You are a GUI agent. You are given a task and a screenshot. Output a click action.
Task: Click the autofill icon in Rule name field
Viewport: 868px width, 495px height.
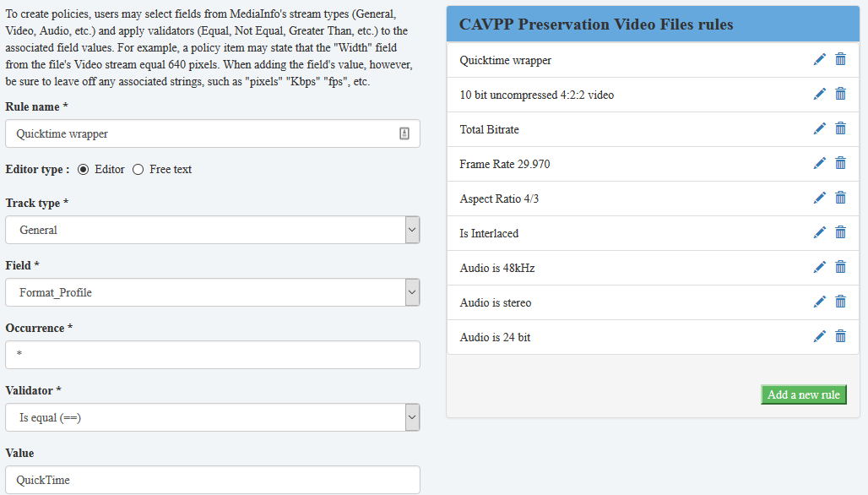click(x=404, y=133)
